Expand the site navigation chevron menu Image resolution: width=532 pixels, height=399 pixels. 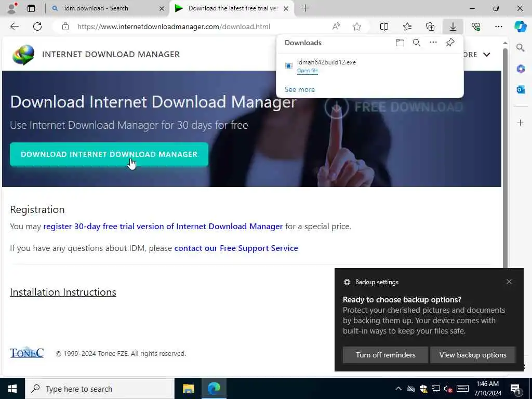[x=486, y=54]
